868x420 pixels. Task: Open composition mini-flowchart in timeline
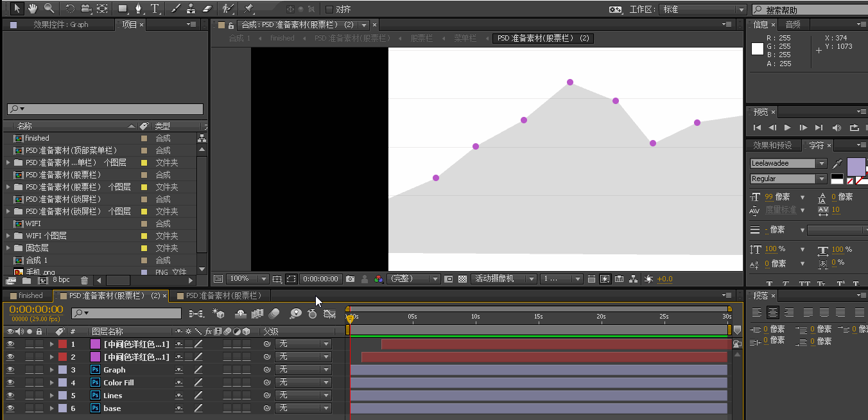[x=196, y=313]
